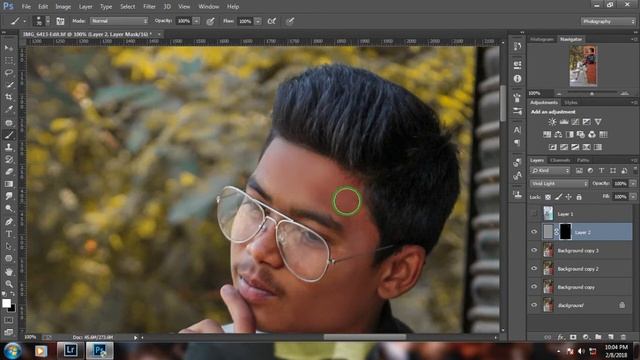640x360 pixels.
Task: Select the Lasso tool
Action: [9, 73]
